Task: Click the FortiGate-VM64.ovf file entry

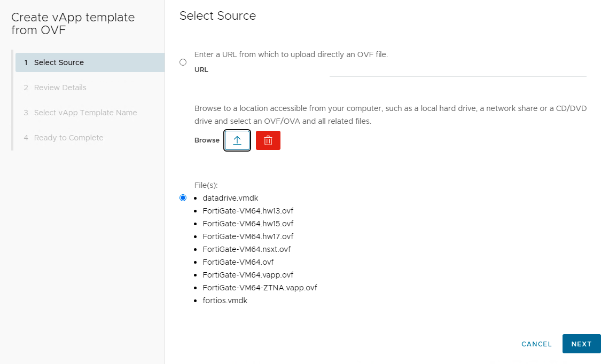Action: coord(238,262)
